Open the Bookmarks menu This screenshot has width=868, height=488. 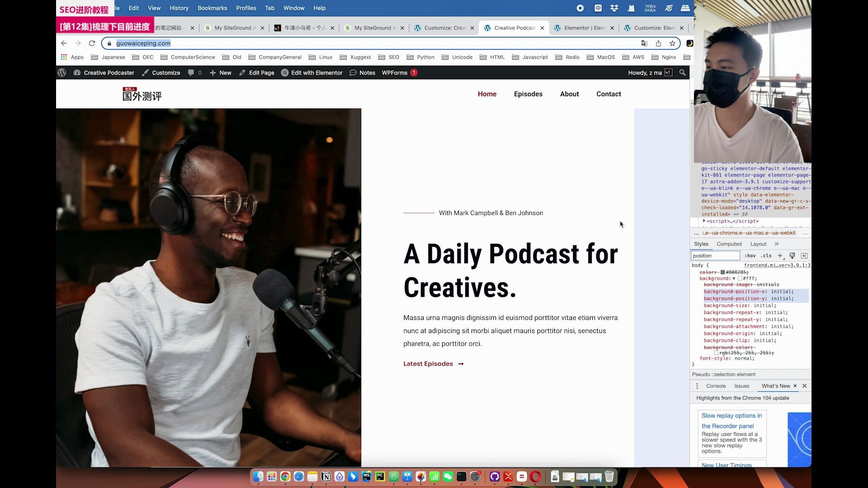point(212,8)
